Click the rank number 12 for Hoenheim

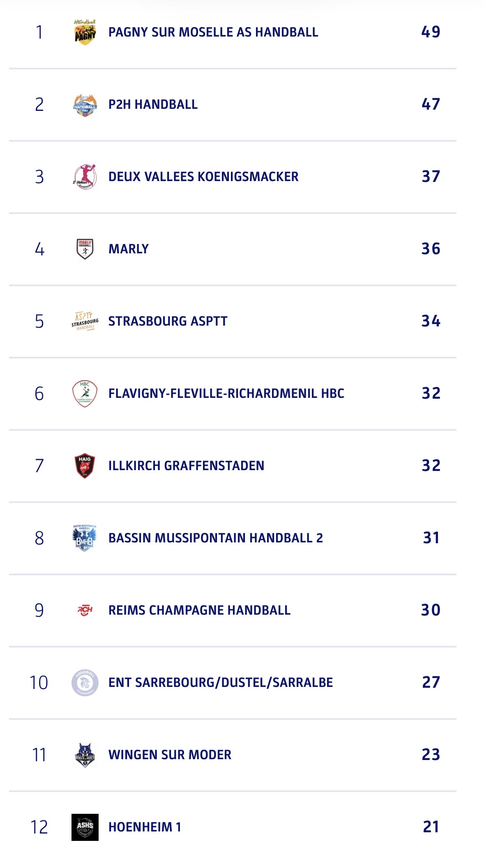[39, 827]
